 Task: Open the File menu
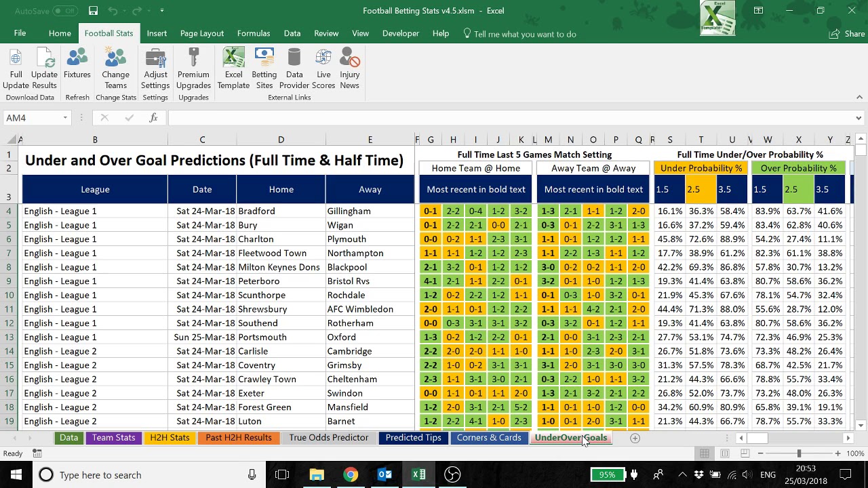[20, 33]
